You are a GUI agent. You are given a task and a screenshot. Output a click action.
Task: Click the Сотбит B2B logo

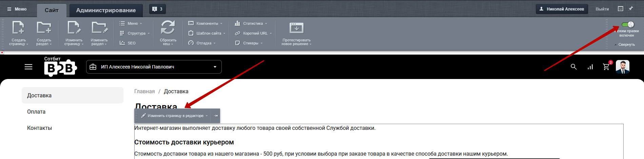(60, 66)
